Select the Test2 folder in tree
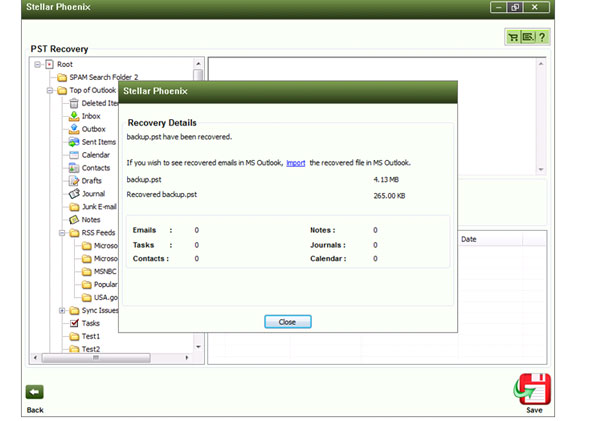This screenshot has height=421, width=590. (x=91, y=349)
